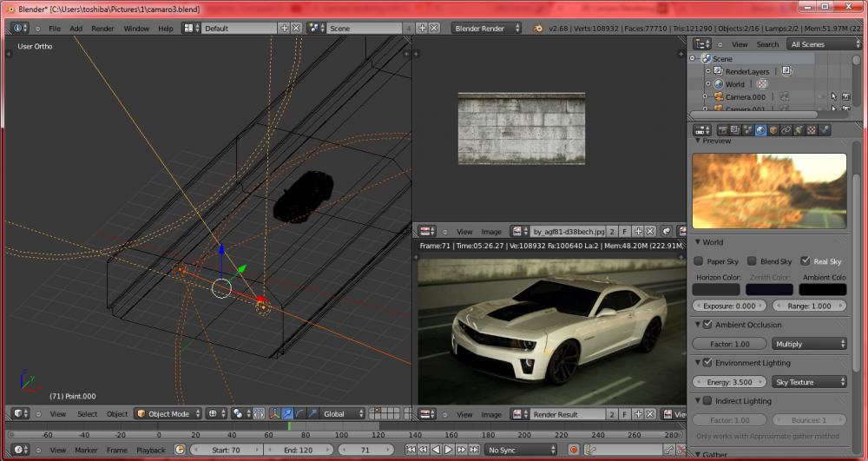Open the Object Data properties tab icon
Screen dimensions: 868x461
(x=799, y=130)
